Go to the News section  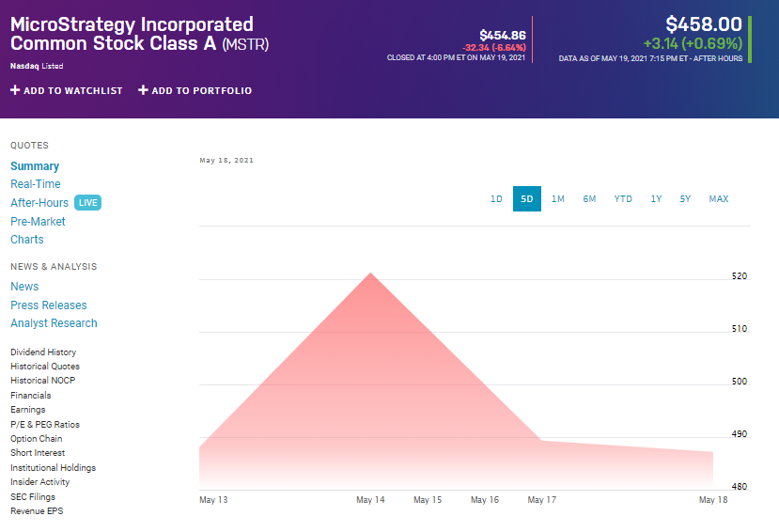24,287
